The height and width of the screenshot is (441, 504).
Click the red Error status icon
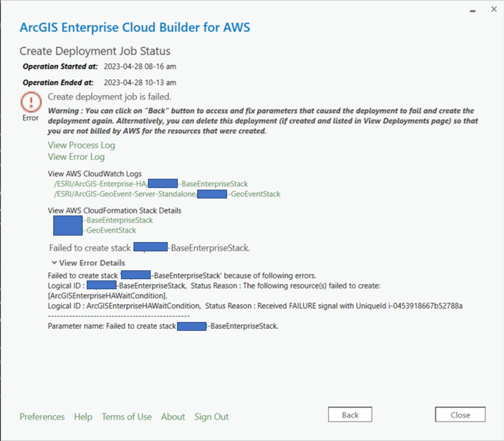30,102
